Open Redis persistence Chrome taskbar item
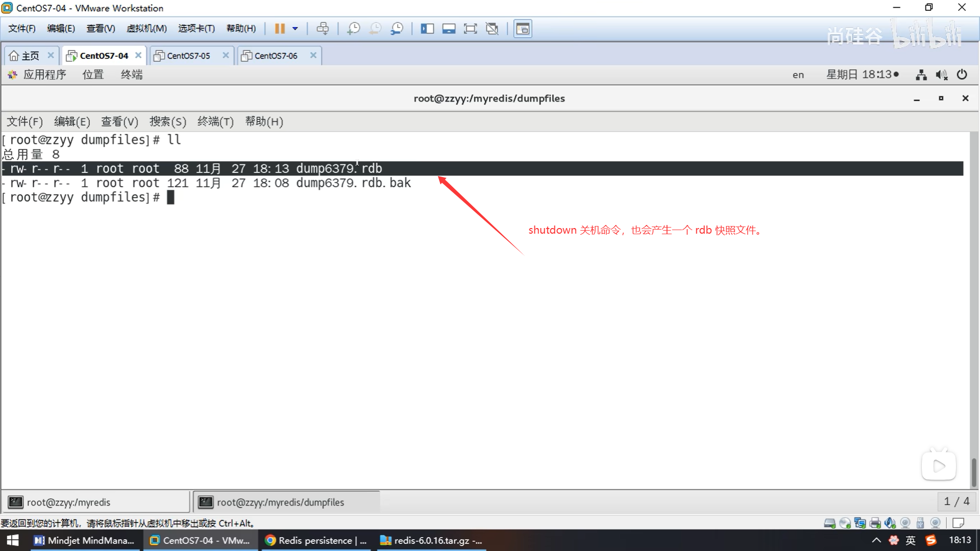 click(316, 540)
